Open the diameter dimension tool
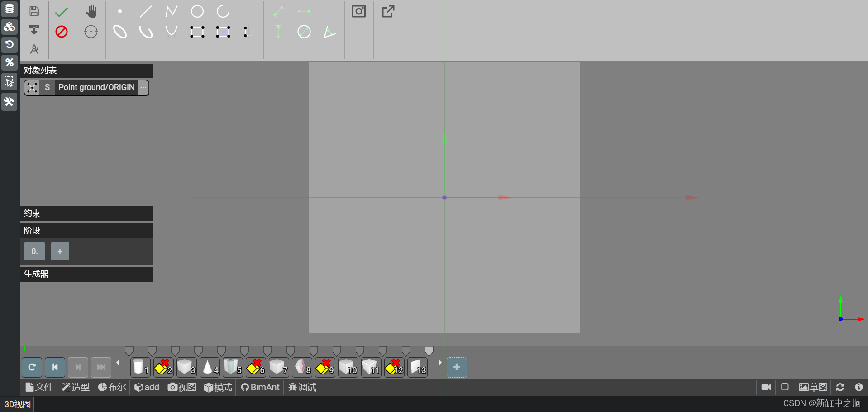The image size is (868, 412). (304, 32)
